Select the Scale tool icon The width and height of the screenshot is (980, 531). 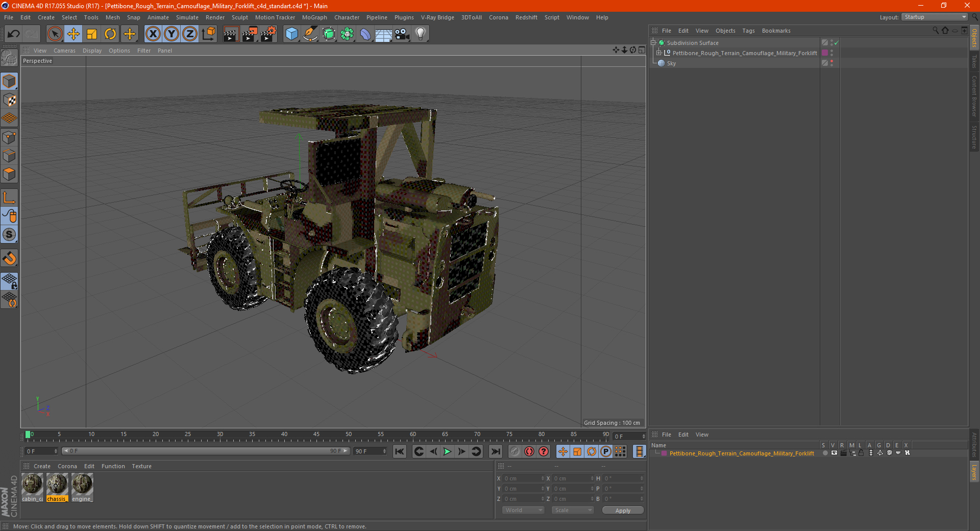pos(92,34)
